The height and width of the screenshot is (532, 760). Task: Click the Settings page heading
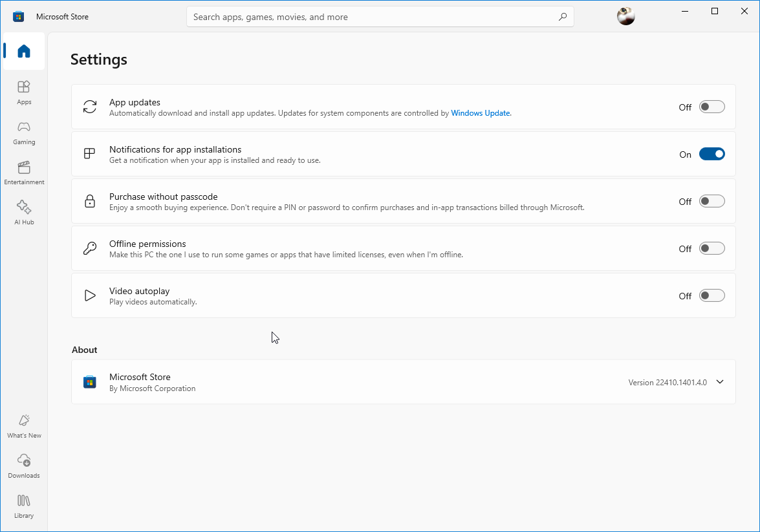coord(99,59)
